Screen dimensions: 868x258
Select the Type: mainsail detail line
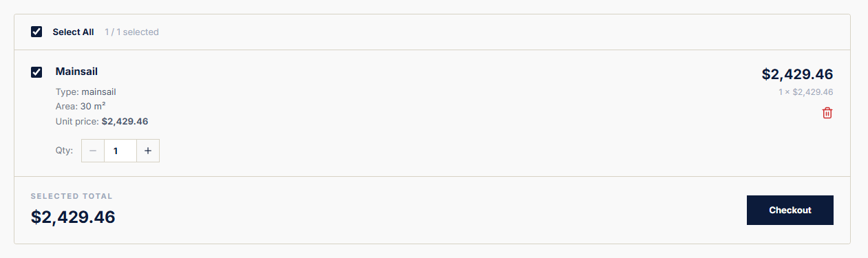tap(86, 92)
